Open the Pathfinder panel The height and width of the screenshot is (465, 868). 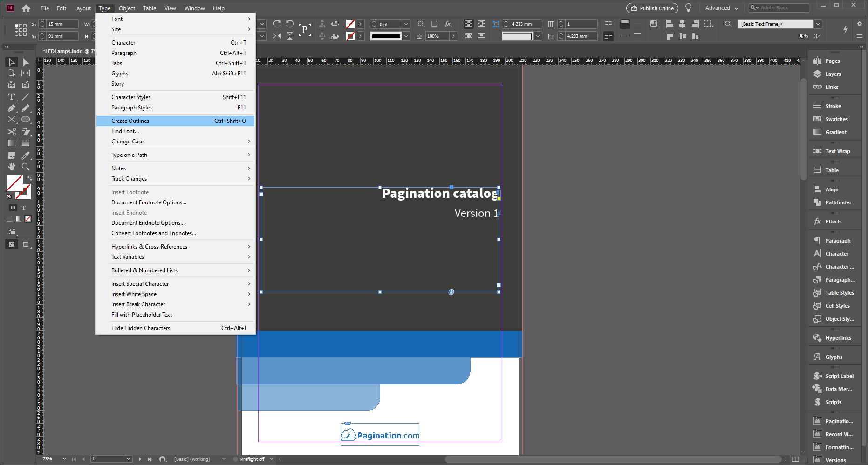point(838,202)
